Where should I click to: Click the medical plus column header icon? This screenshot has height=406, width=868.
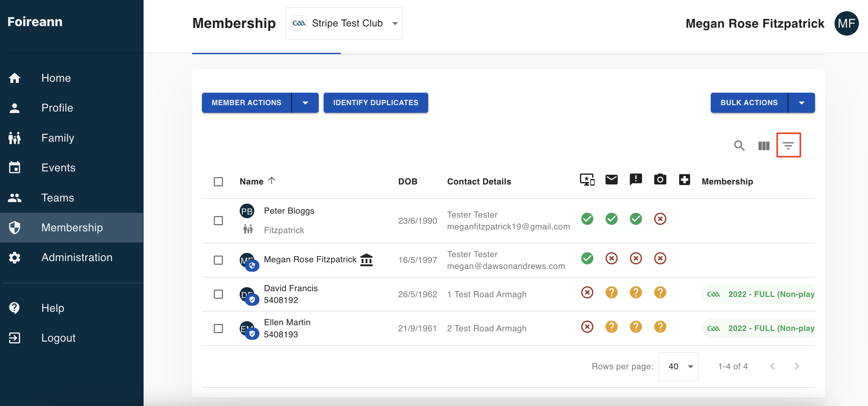click(x=684, y=179)
